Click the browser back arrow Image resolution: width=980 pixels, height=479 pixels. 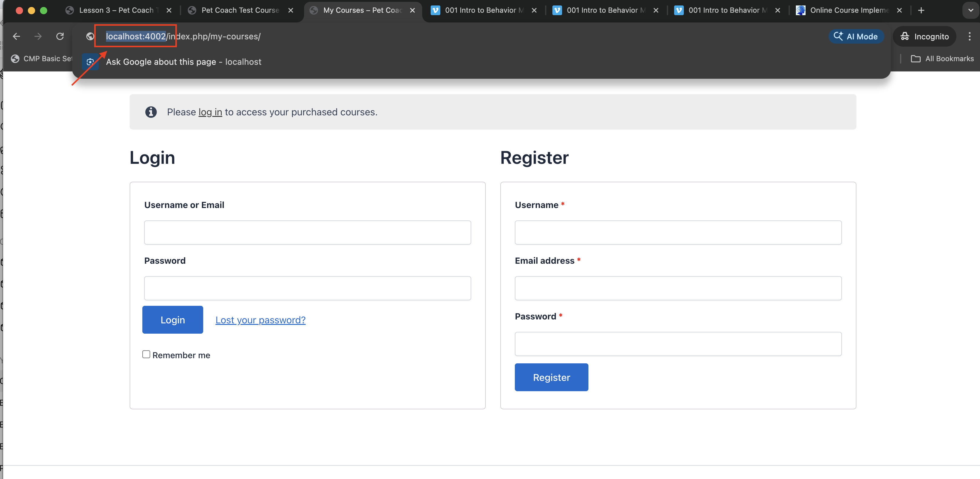(16, 36)
